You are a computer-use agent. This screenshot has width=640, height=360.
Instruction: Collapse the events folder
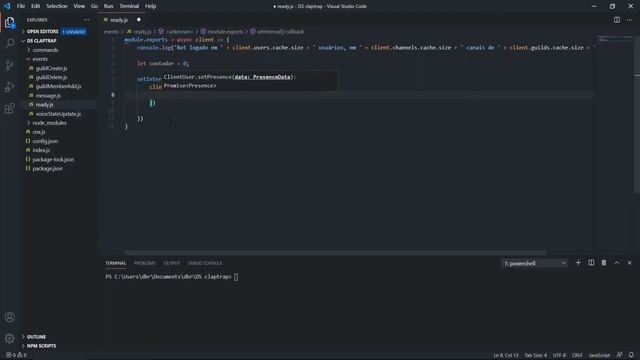pos(40,59)
